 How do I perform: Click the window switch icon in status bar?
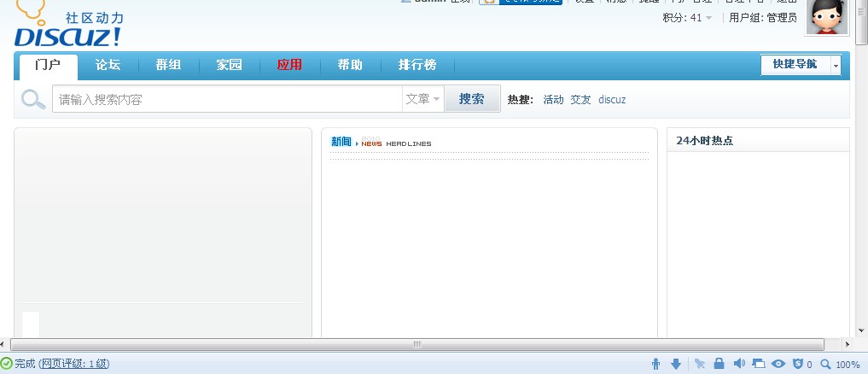pos(759,365)
